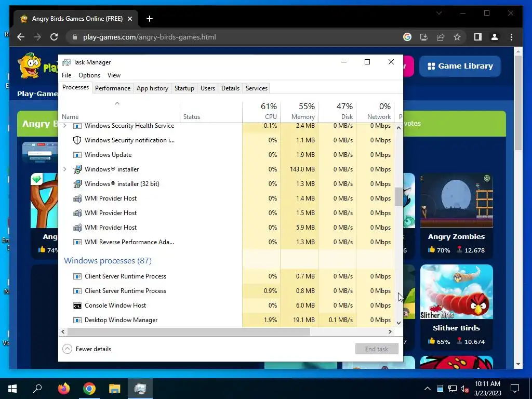This screenshot has width=532, height=399.
Task: Click the browser page vertical scrollbar
Action: coord(518,102)
